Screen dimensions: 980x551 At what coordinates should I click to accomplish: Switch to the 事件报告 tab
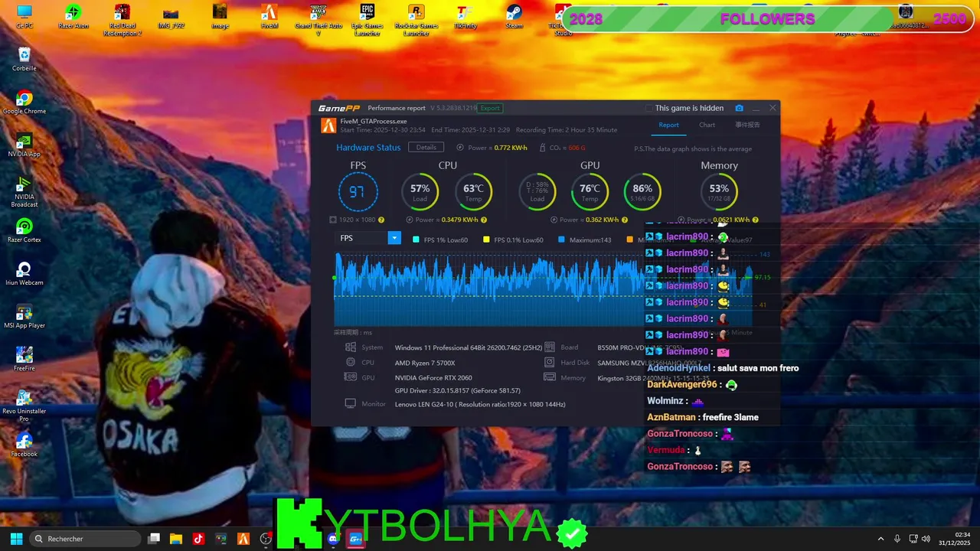[x=747, y=125]
